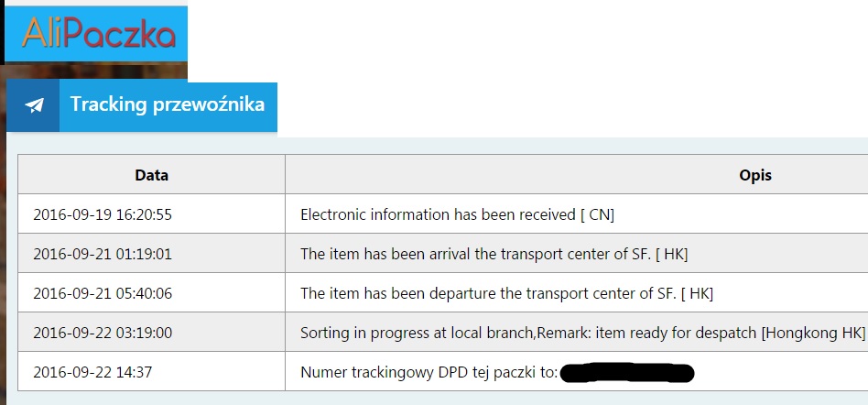The height and width of the screenshot is (405, 868).
Task: Select the date 2016-09-22 03:19:00
Action: point(103,334)
